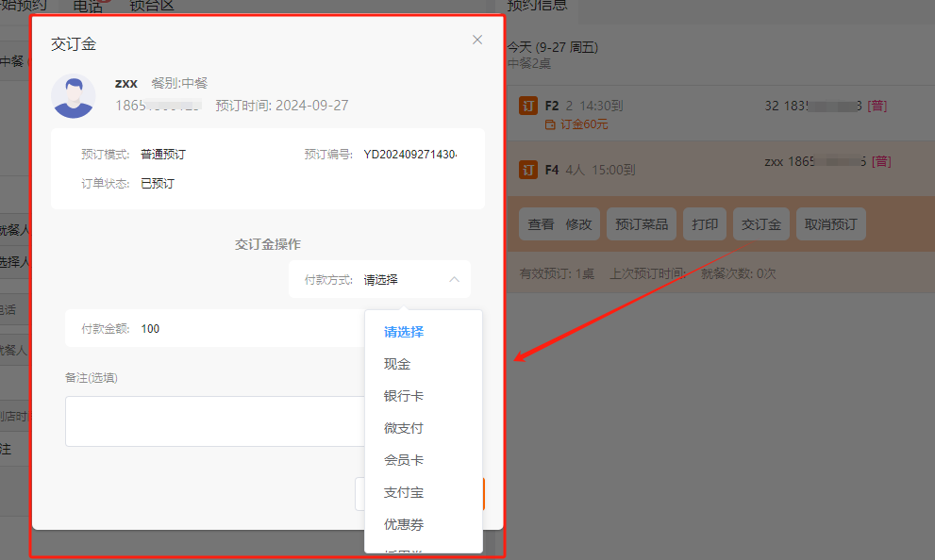Pick 微支付 in the dropdown list
The width and height of the screenshot is (935, 560).
click(x=403, y=428)
